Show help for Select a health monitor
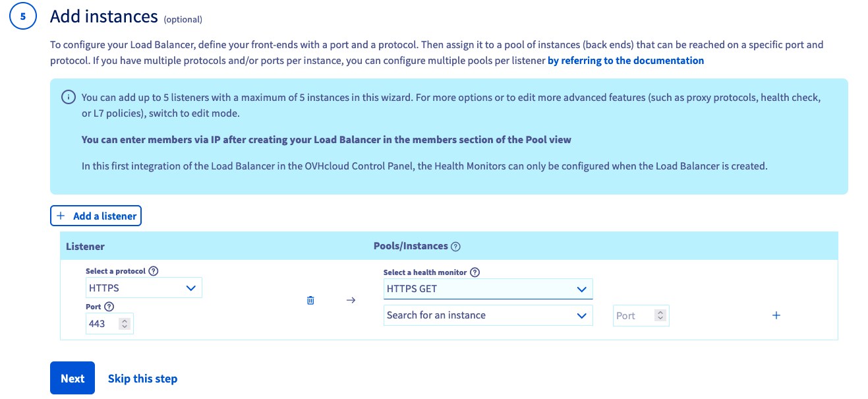This screenshot has width=868, height=399. tap(475, 272)
